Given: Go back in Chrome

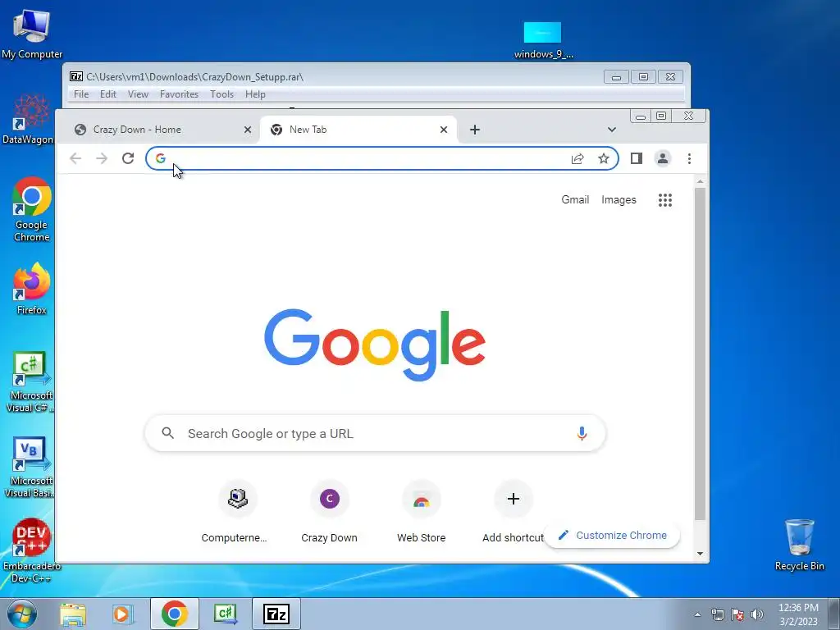Looking at the screenshot, I should (x=75, y=158).
